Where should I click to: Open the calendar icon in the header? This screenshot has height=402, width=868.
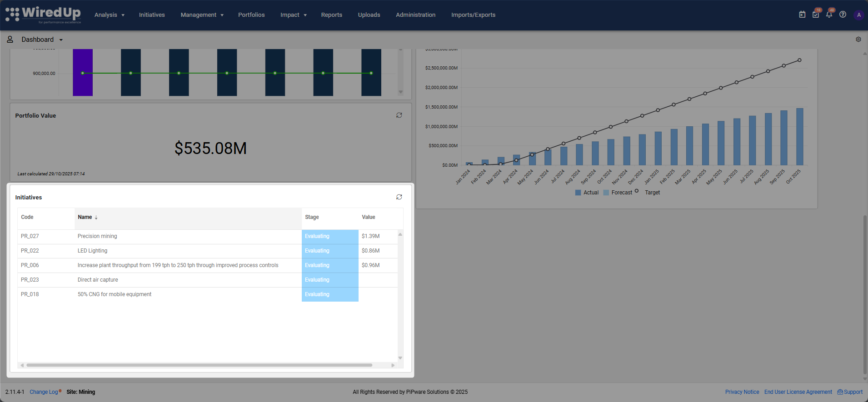pos(802,15)
